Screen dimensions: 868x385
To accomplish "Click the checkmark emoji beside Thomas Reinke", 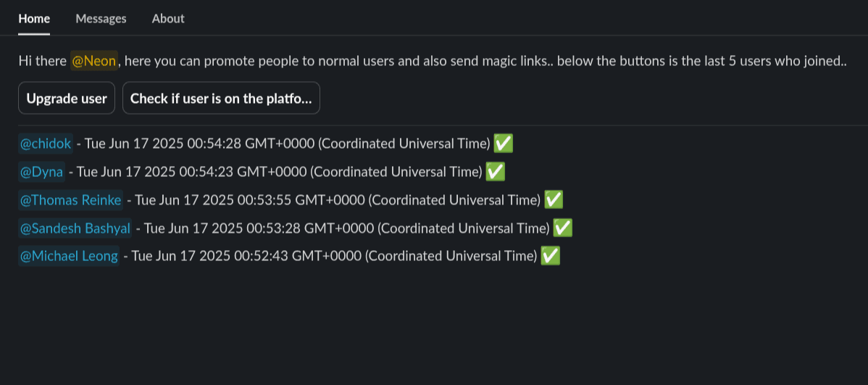I will (x=554, y=199).
